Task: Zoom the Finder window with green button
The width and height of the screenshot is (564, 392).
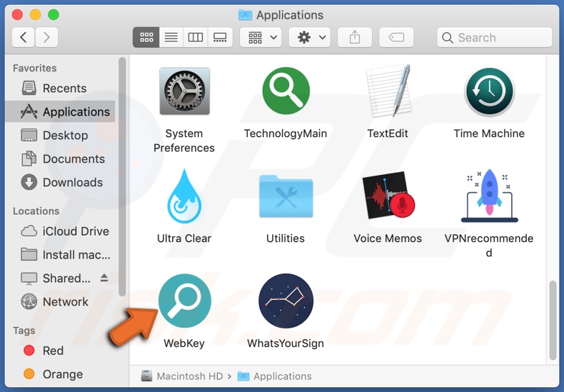Action: point(54,15)
